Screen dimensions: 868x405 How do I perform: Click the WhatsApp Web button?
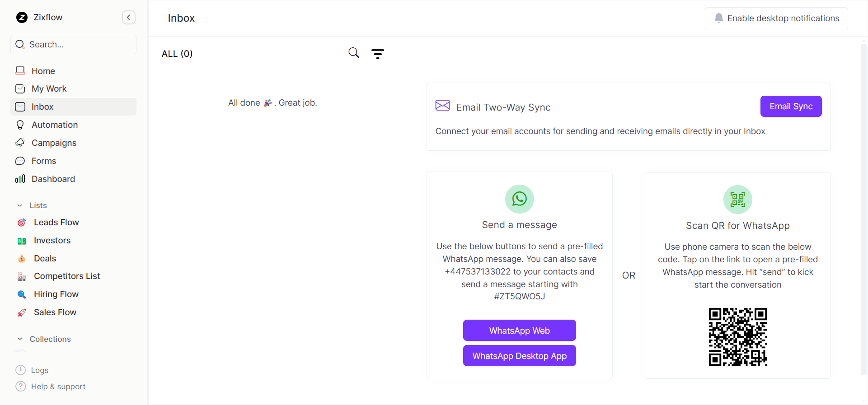tap(519, 331)
